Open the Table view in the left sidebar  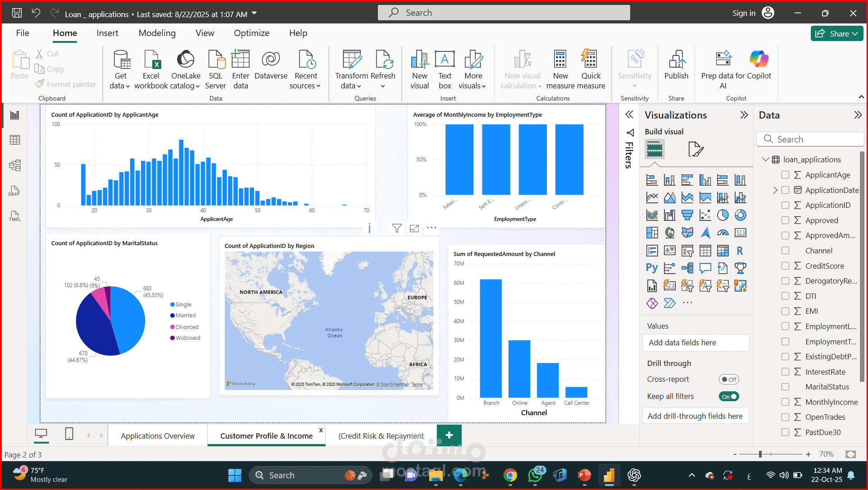coord(15,140)
